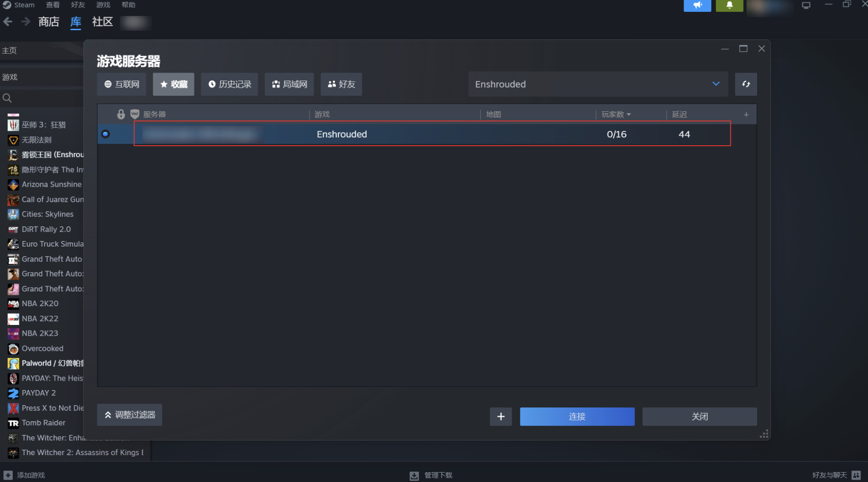The image size is (868, 482).
Task: Open the blurred user profile menu
Action: click(770, 6)
